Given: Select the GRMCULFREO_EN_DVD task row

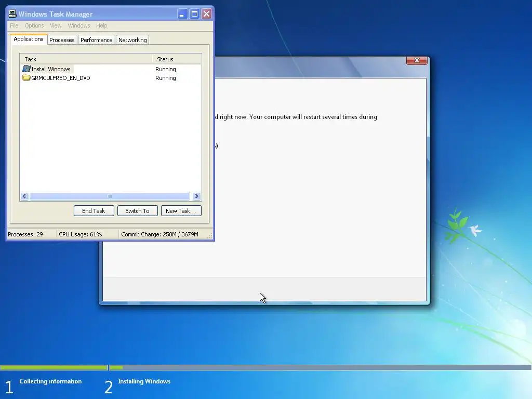Looking at the screenshot, I should click(x=111, y=78).
